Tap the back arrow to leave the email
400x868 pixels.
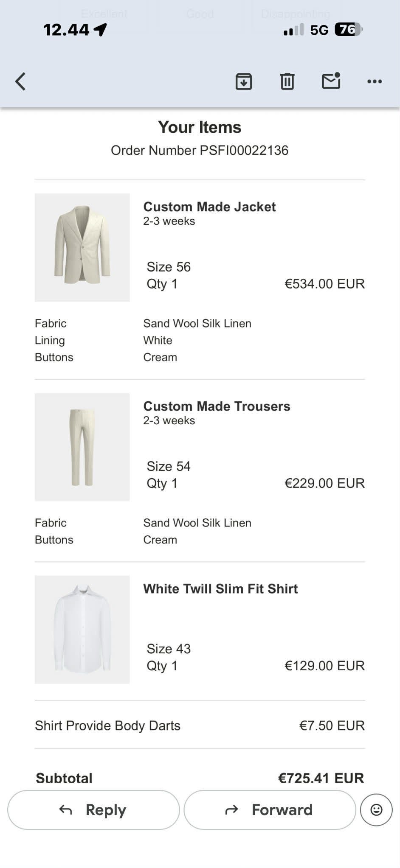[20, 81]
